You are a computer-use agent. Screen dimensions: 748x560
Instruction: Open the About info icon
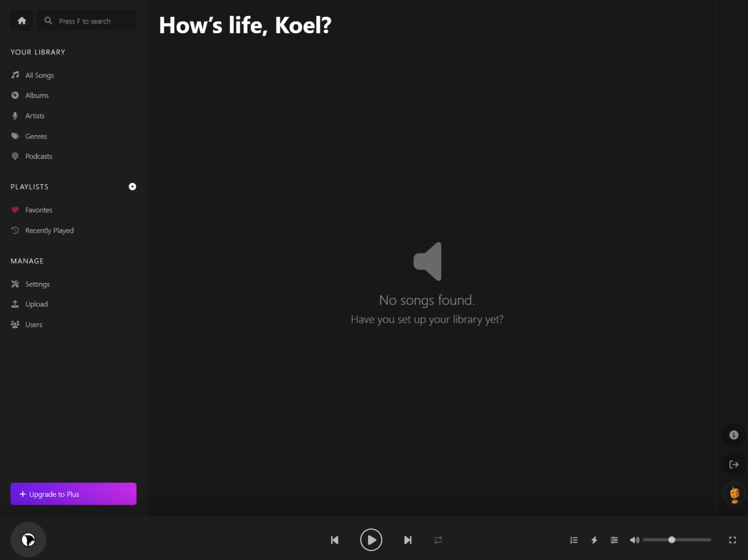pyautogui.click(x=734, y=435)
